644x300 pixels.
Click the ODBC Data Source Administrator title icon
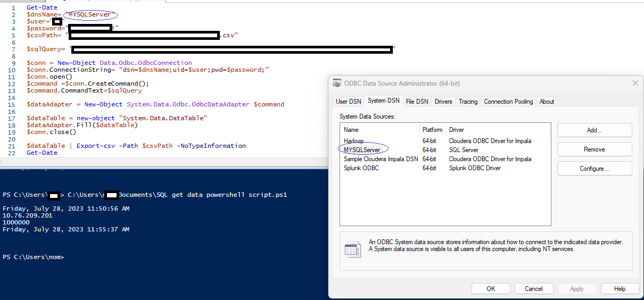[x=337, y=84]
